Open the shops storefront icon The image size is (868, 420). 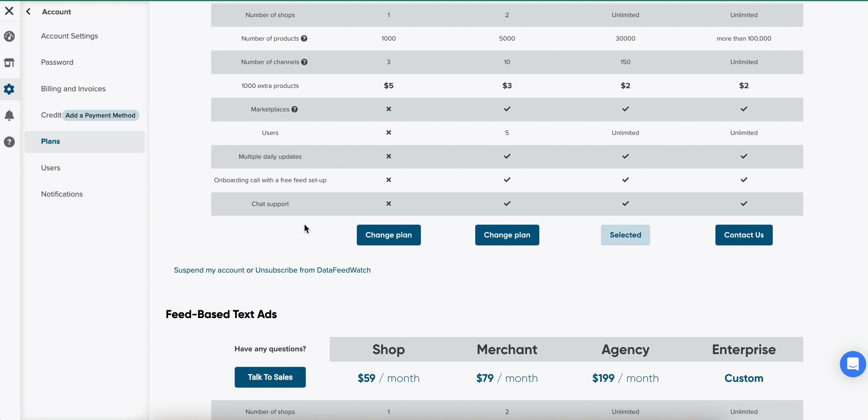pyautogui.click(x=9, y=63)
